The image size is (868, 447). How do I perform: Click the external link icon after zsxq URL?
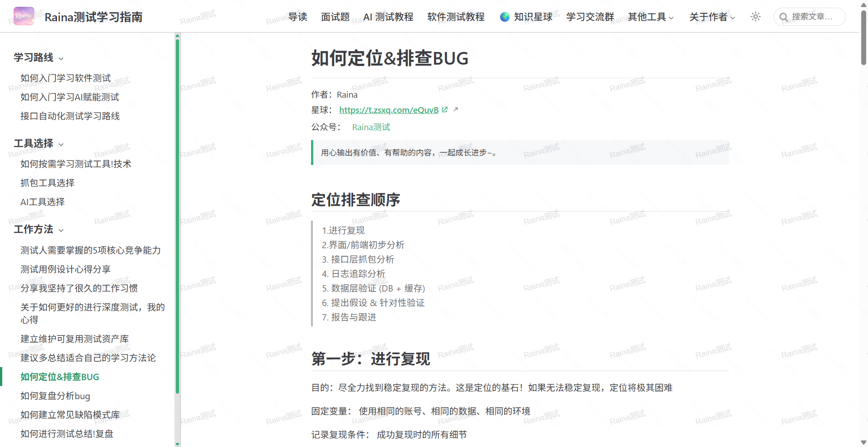444,110
